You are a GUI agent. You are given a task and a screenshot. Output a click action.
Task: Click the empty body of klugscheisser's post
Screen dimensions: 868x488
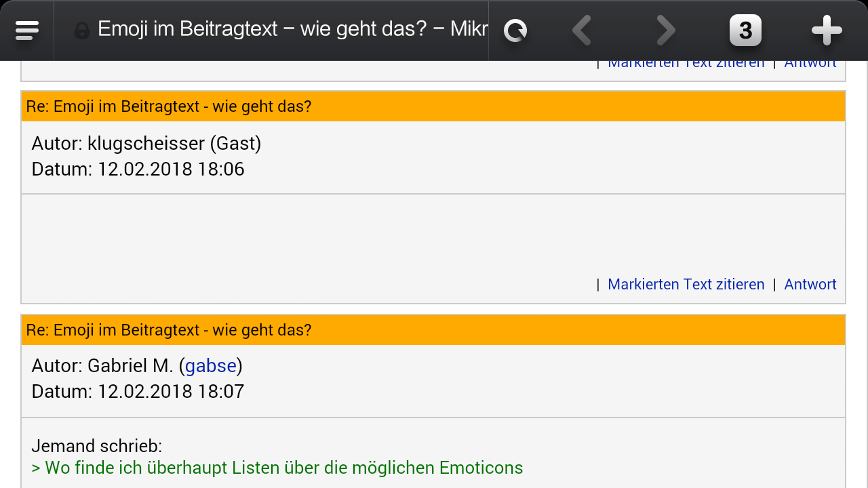click(x=433, y=234)
